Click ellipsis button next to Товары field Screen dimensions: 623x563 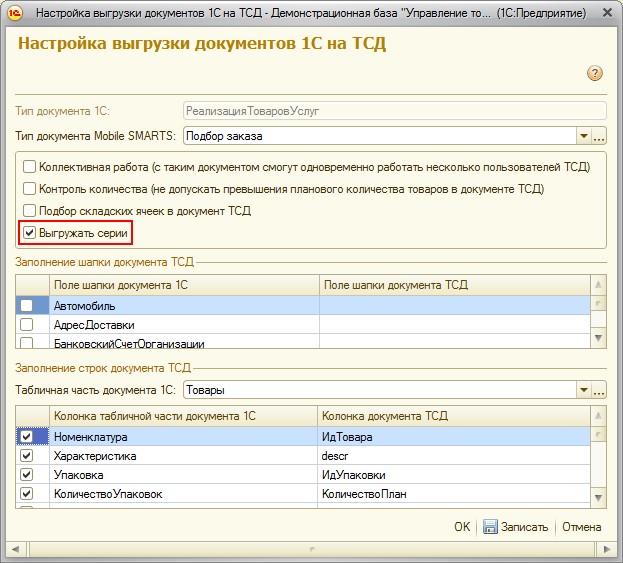(x=599, y=390)
